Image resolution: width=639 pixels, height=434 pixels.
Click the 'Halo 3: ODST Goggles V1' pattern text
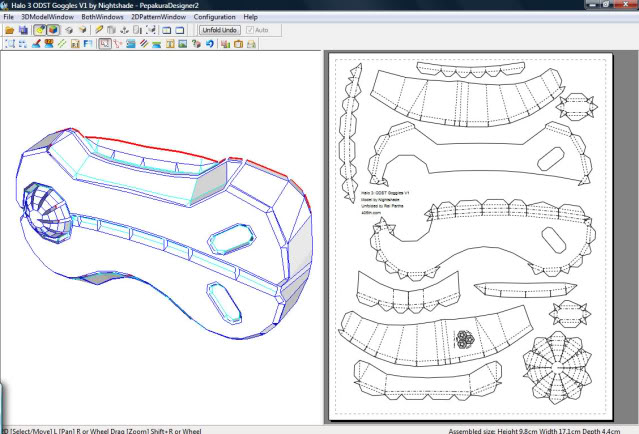(x=385, y=193)
